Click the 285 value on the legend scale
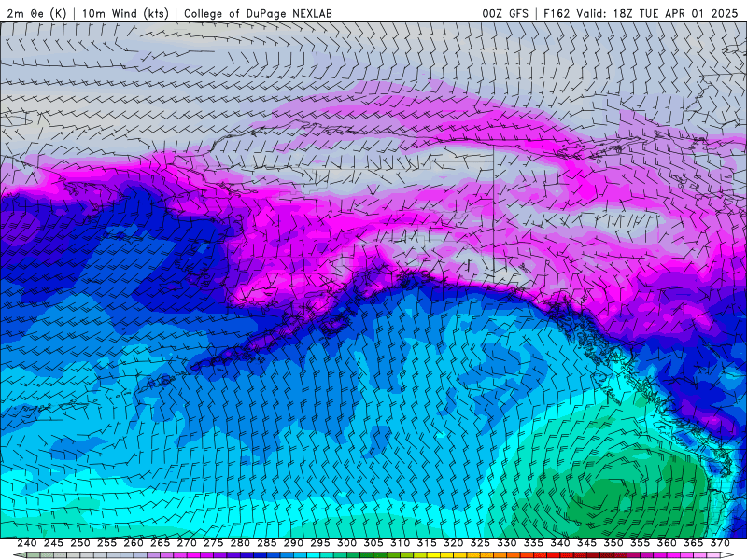Image resolution: width=747 pixels, height=560 pixels. tap(267, 543)
